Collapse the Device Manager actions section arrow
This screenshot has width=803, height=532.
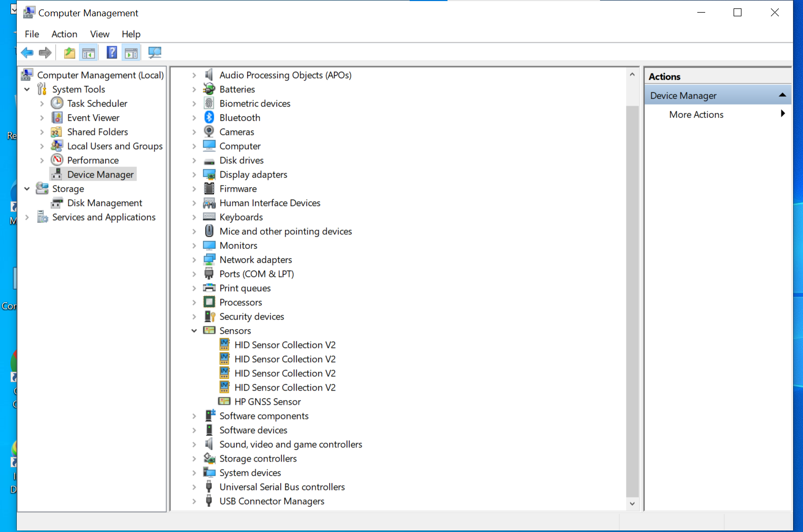782,95
